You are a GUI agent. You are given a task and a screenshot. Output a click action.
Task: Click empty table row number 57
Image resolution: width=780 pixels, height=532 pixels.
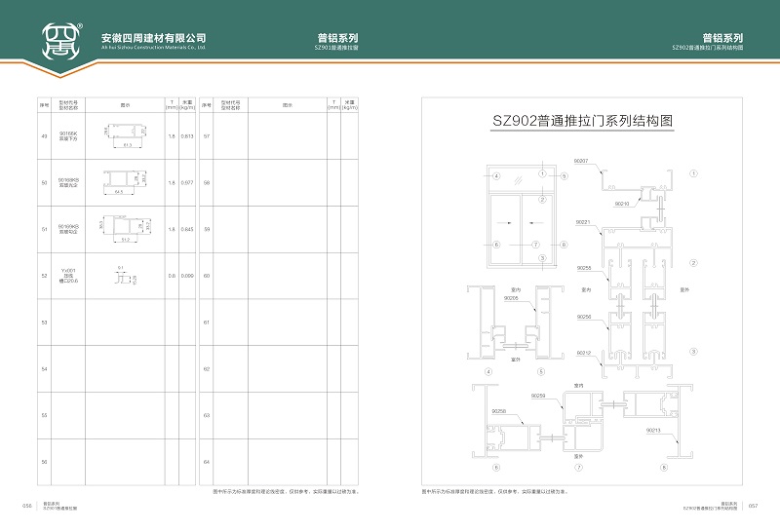click(207, 135)
